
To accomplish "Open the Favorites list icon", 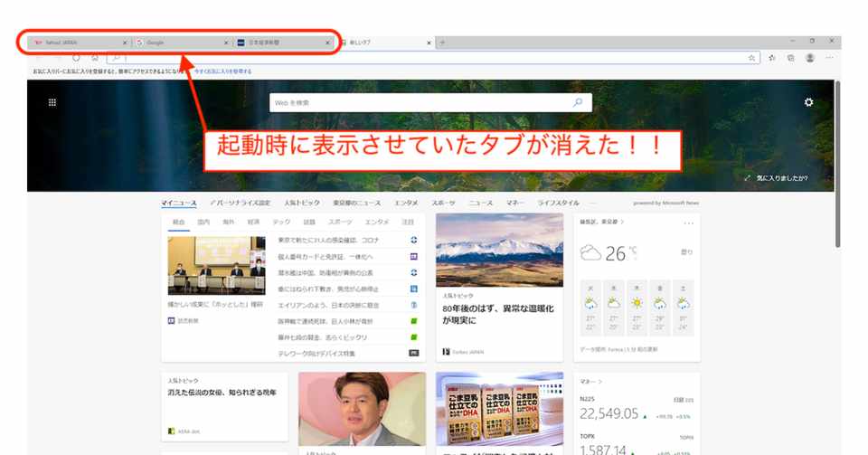I will pos(771,58).
